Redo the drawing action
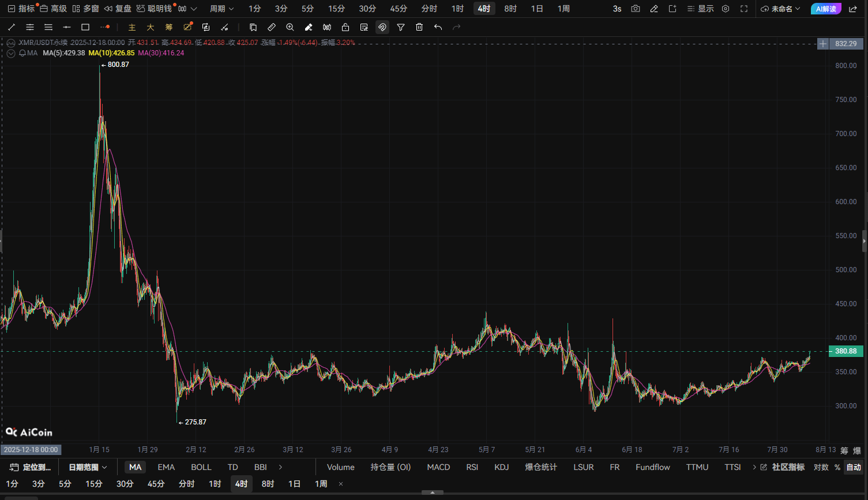 point(456,27)
